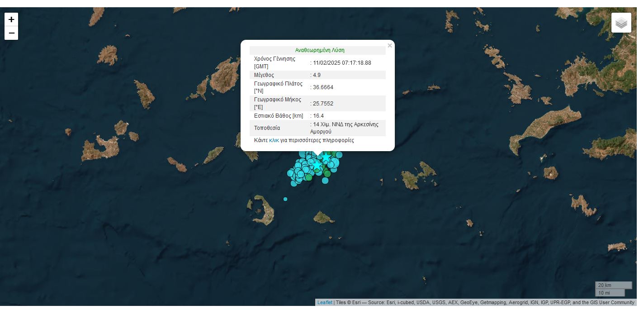Click the 'κλικ' link for more information
Viewport: 644px width, 310px height.
(274, 140)
